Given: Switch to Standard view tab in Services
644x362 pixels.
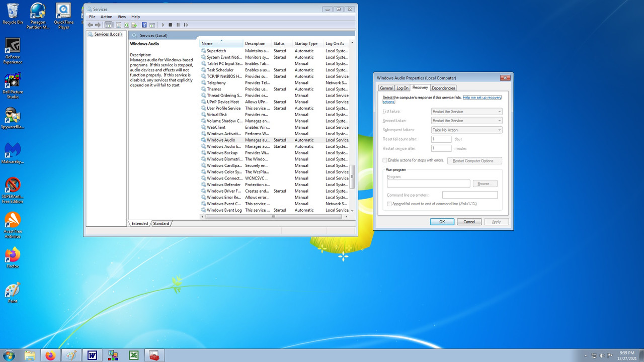Looking at the screenshot, I should point(161,223).
